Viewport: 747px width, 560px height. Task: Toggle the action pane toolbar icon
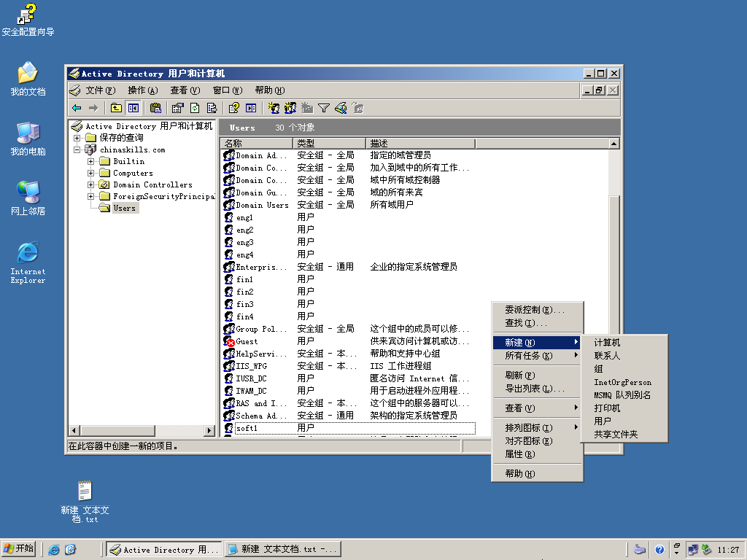(x=251, y=108)
